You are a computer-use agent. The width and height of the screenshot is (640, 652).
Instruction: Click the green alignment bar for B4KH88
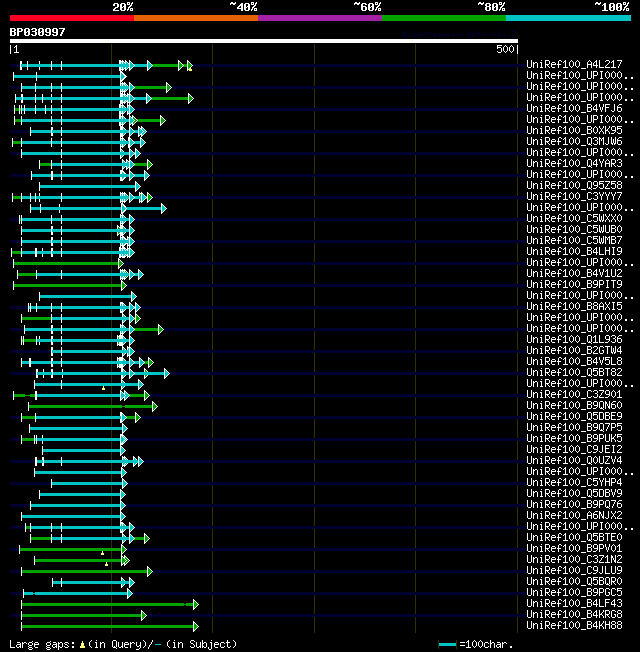click(110, 626)
